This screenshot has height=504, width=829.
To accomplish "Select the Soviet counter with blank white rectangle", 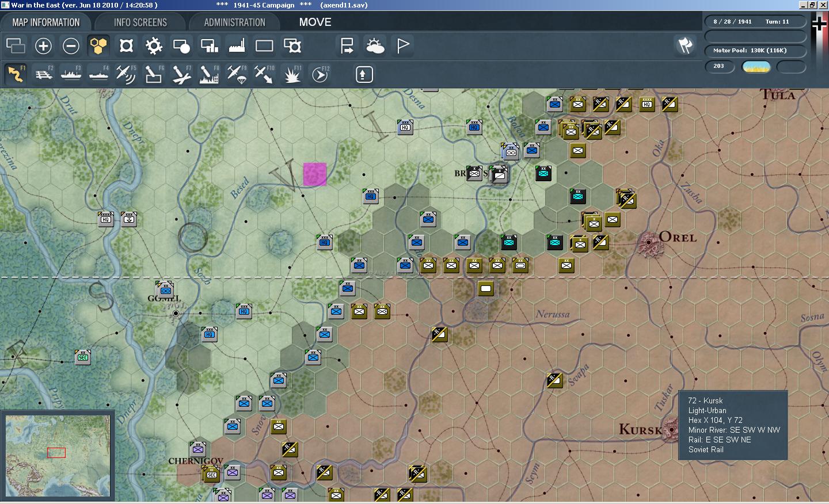I will pos(486,289).
